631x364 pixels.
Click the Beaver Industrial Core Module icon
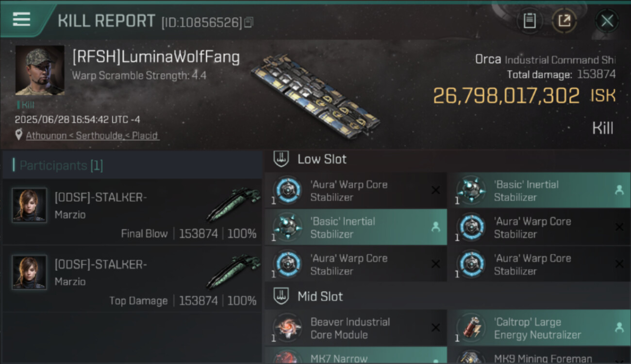click(286, 328)
